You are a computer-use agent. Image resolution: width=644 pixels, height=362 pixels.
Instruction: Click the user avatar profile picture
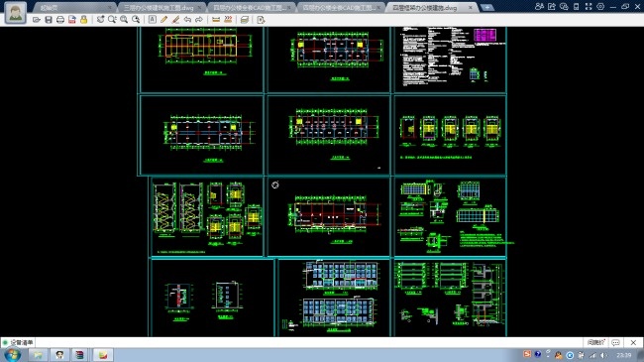click(x=16, y=12)
